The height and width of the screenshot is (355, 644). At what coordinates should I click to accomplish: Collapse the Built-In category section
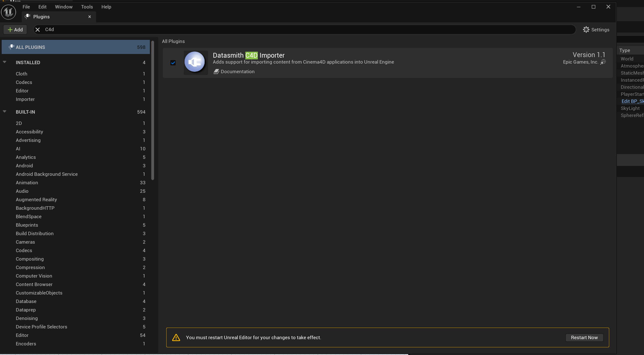[5, 112]
